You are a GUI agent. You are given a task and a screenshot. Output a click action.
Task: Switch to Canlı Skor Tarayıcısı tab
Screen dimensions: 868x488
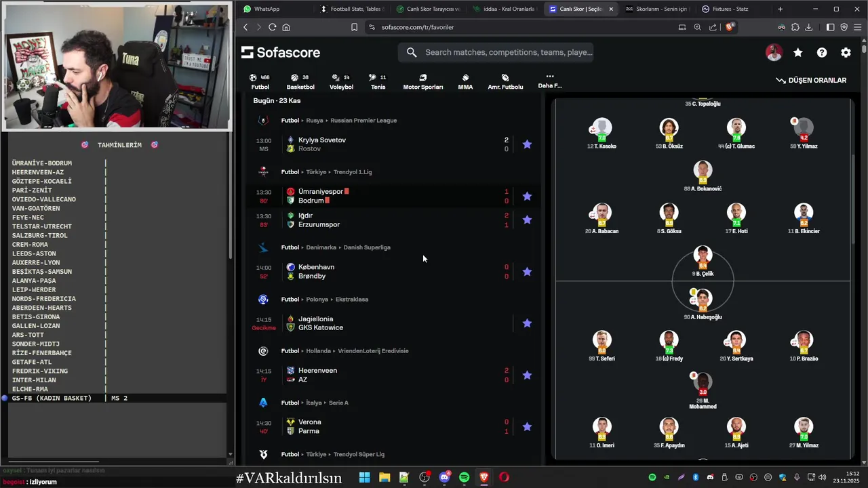427,9
